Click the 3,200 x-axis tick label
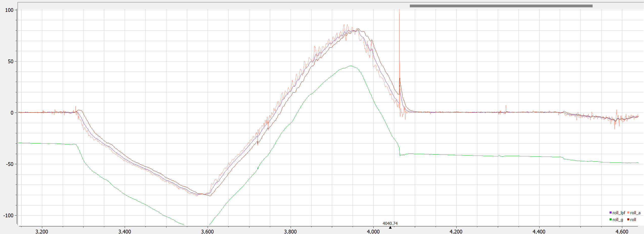This screenshot has height=234, width=644. click(42, 231)
